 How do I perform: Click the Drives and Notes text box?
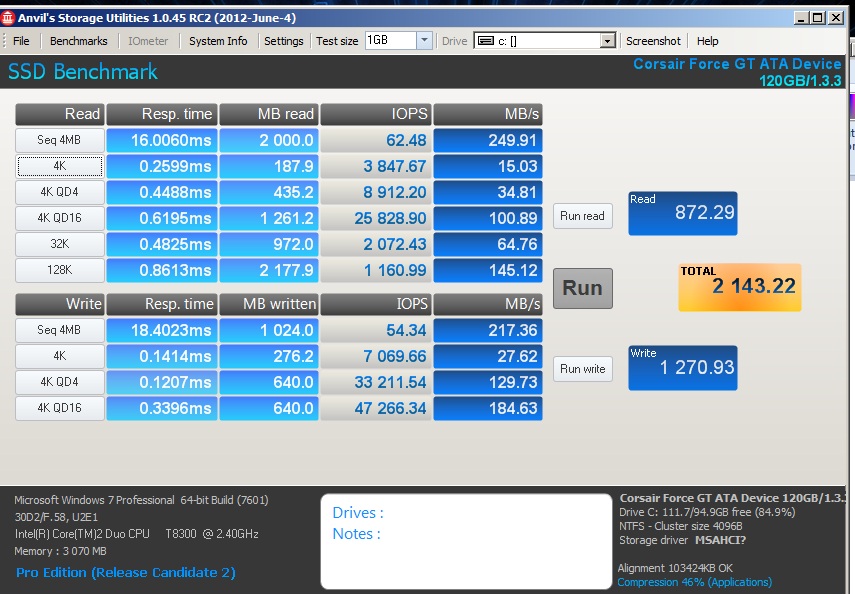pyautogui.click(x=467, y=541)
